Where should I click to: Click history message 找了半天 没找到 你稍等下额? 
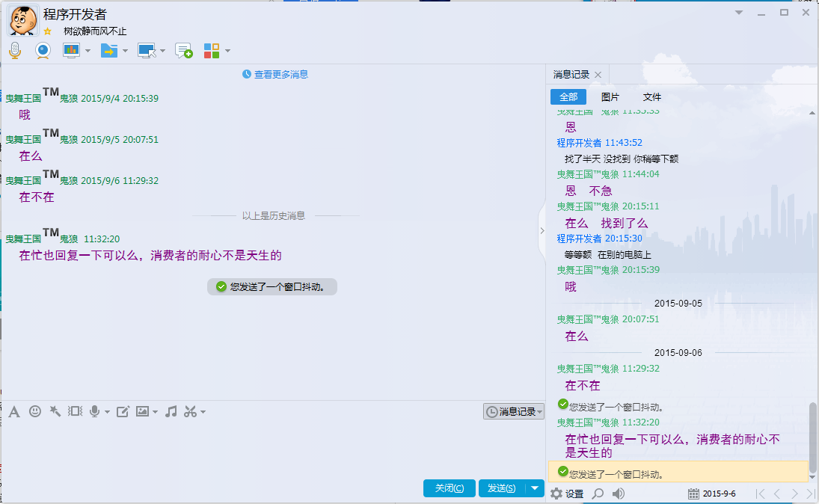[622, 159]
